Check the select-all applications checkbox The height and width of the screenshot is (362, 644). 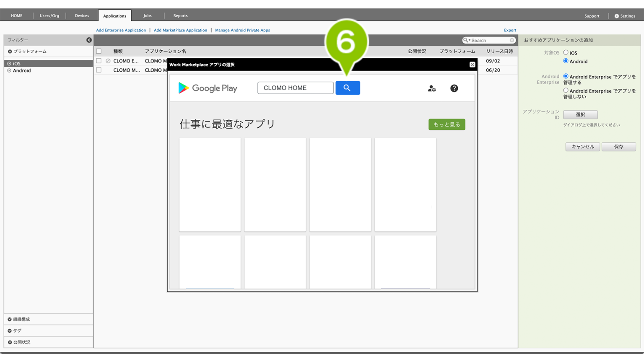click(x=99, y=52)
